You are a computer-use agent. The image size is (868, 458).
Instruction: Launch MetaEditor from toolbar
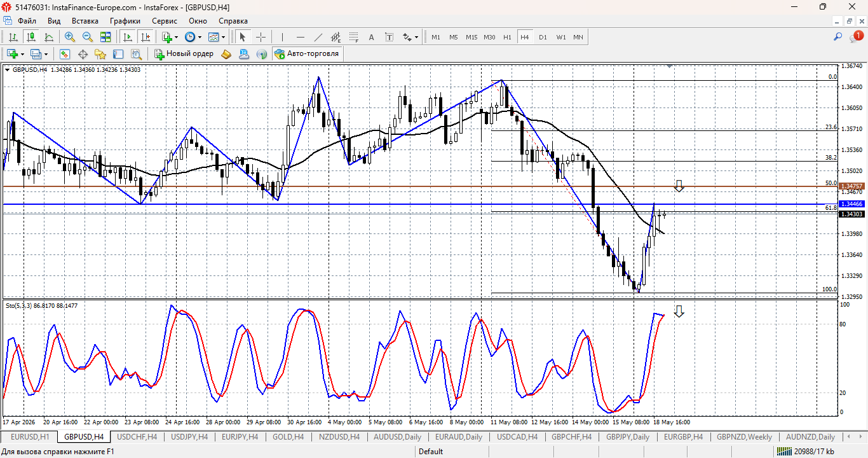[226, 54]
